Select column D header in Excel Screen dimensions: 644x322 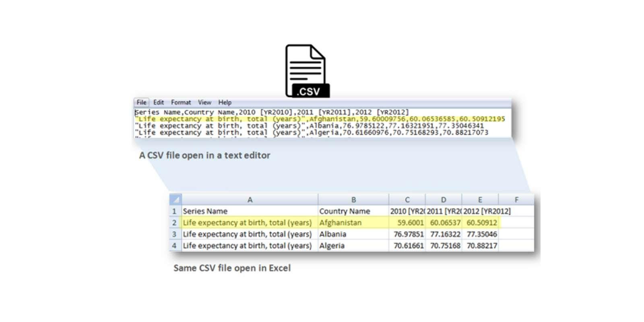(x=444, y=200)
